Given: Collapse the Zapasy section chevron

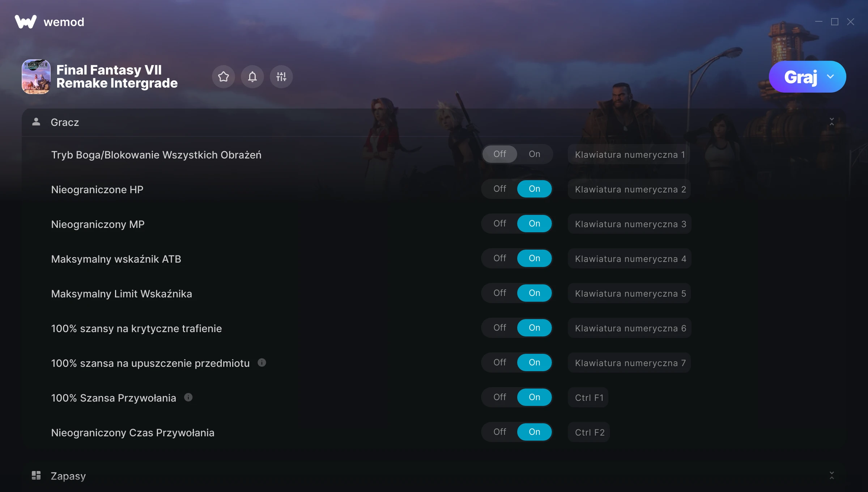Looking at the screenshot, I should pos(832,475).
